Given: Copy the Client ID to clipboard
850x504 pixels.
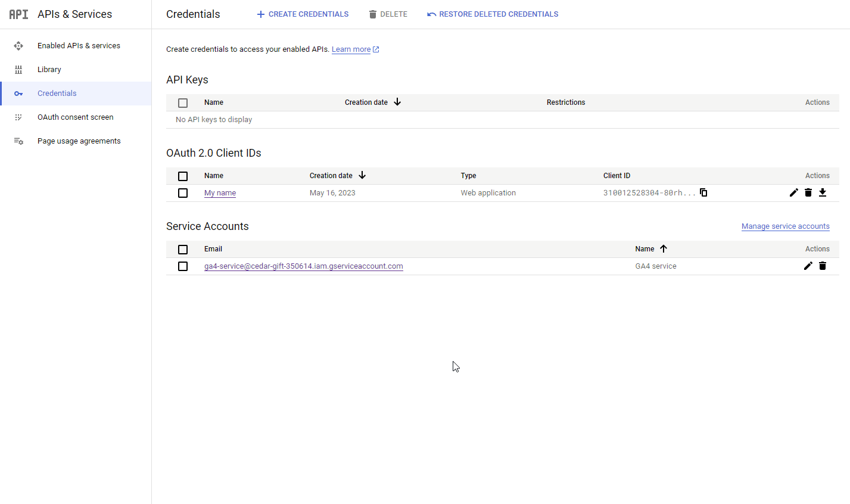Looking at the screenshot, I should (x=703, y=192).
